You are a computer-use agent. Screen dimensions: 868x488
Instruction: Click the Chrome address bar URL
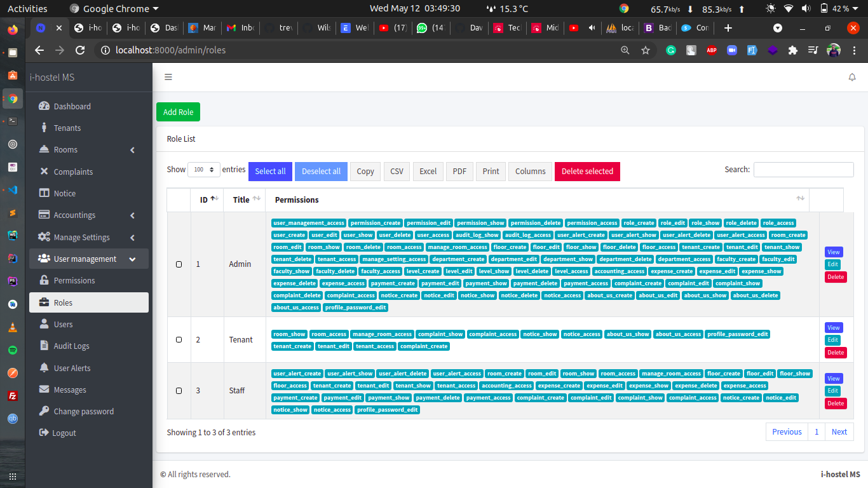pos(170,50)
